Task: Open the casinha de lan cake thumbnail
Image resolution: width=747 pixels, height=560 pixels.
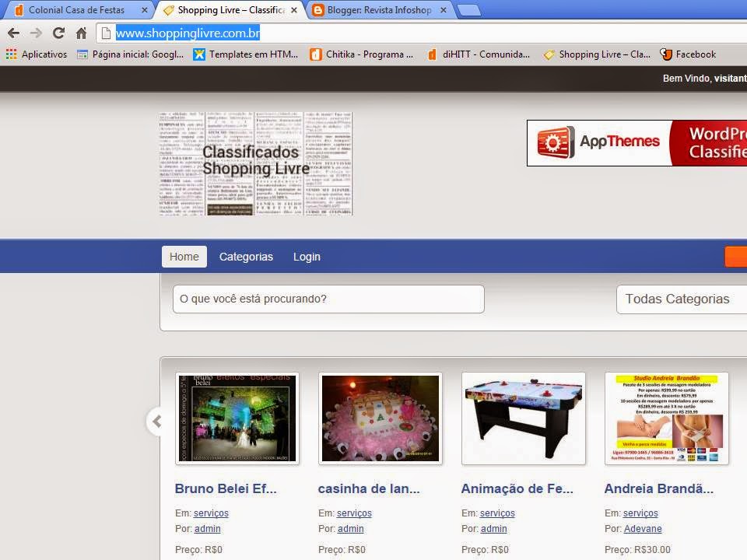Action: 381,418
